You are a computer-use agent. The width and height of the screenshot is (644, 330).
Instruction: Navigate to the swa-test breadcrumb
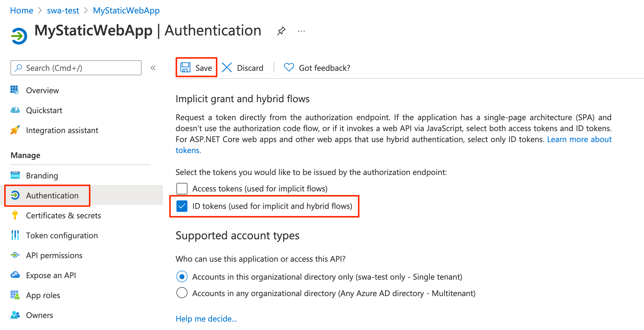(63, 10)
